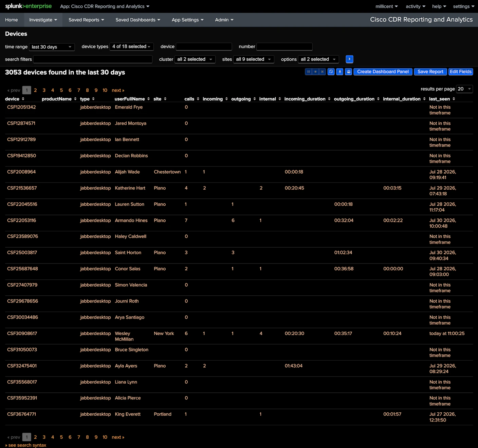Open the see search syntax link
The width and height of the screenshot is (478, 448).
point(25,445)
